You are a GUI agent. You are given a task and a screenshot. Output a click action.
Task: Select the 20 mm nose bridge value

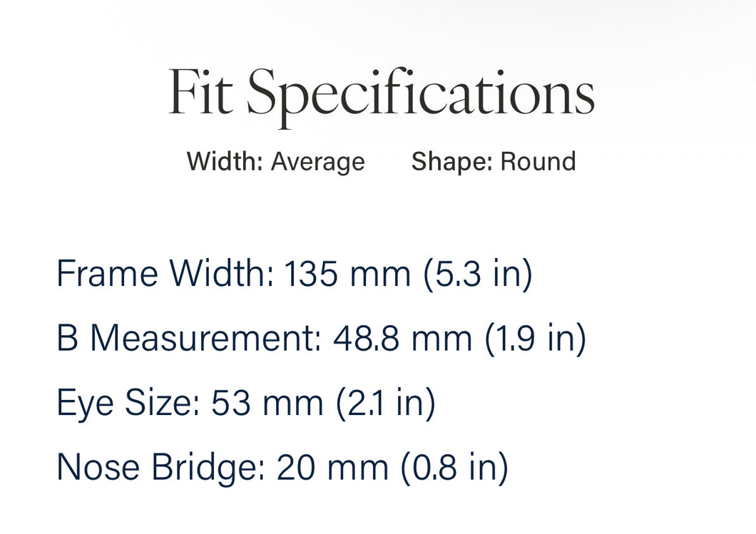[332, 467]
